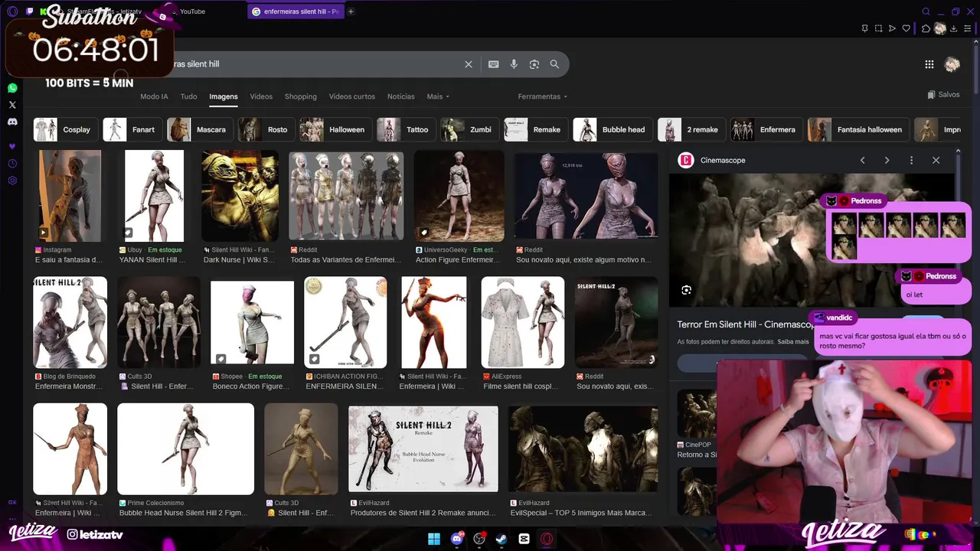
Task: Open the browser extensions cube icon
Action: tap(926, 28)
